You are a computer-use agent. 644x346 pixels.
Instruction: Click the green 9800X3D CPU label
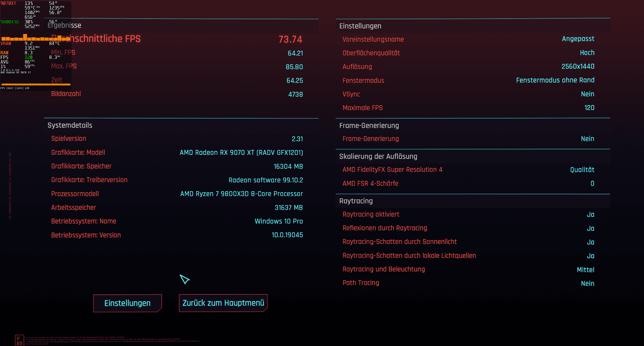coord(10,22)
